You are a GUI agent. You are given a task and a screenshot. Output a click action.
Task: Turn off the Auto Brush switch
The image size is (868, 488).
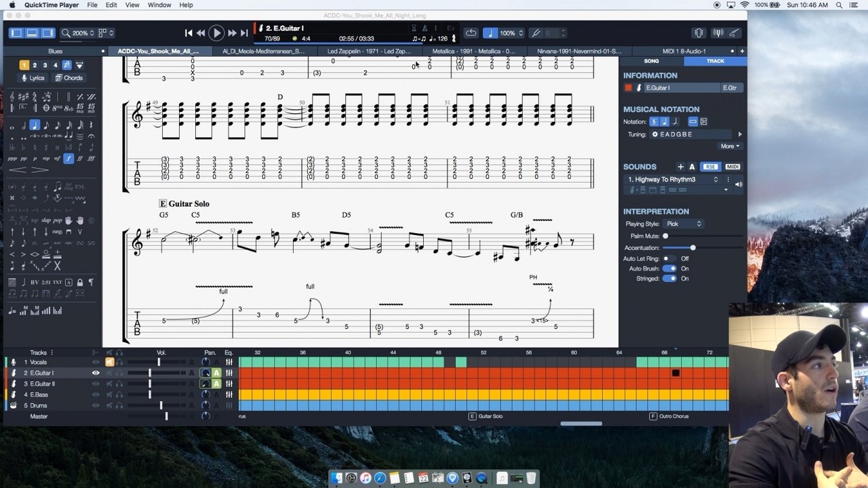669,268
